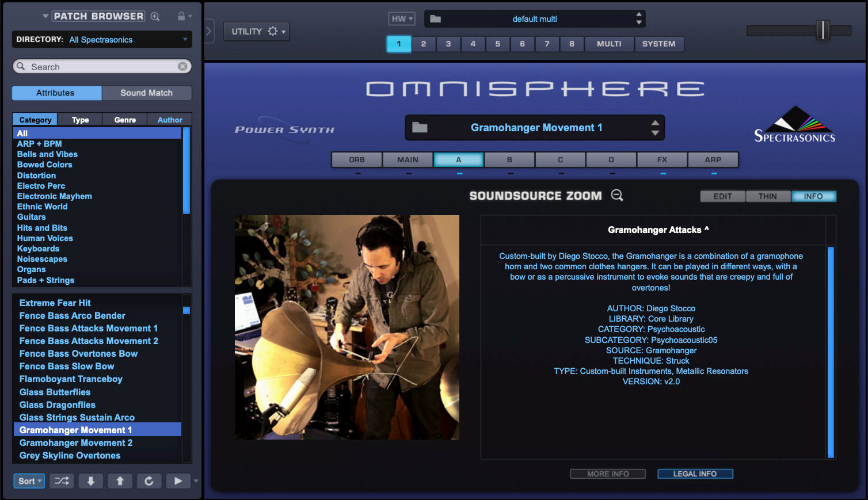Click the LEGAL INFO button
868x500 pixels.
[695, 474]
